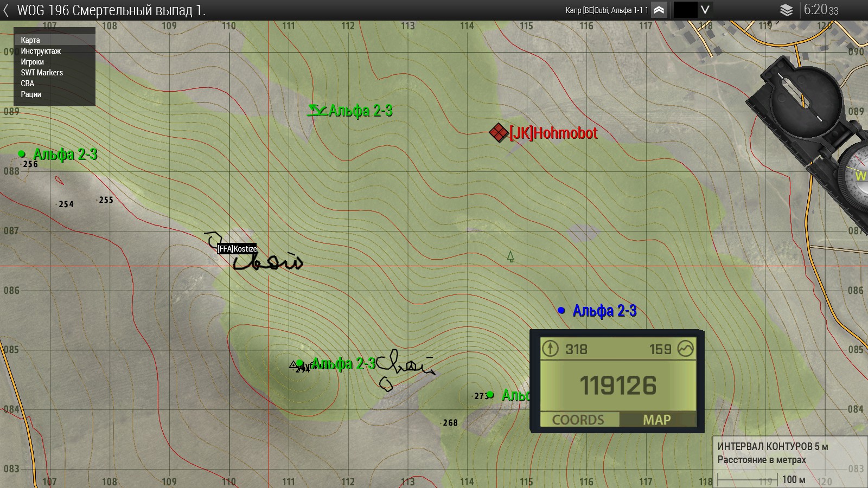Image resolution: width=868 pixels, height=488 pixels.
Task: Click the blue Альфа 2-3 dot marker
Action: coord(561,311)
